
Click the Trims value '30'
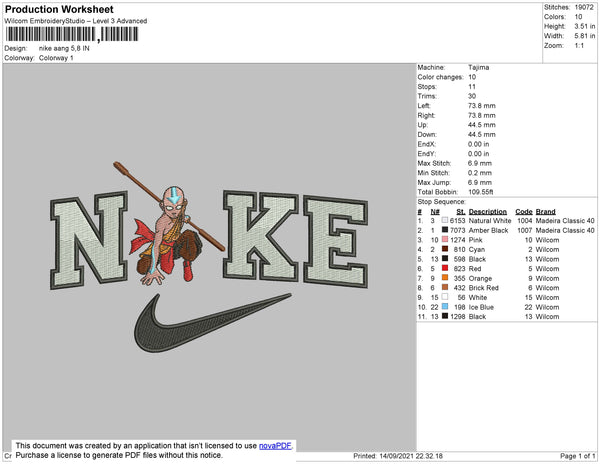pyautogui.click(x=472, y=96)
